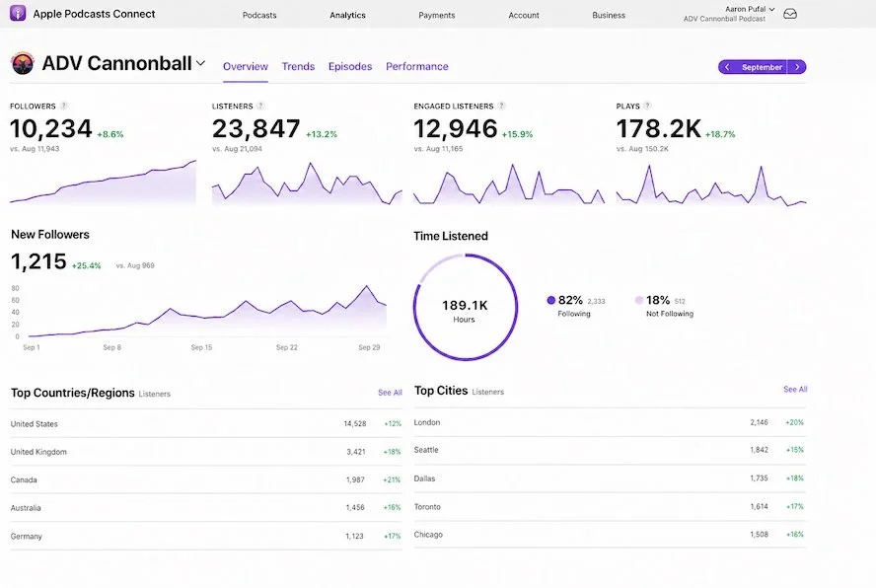Click the Apple Podcasts Connect title
This screenshot has height=588, width=876.
click(94, 14)
